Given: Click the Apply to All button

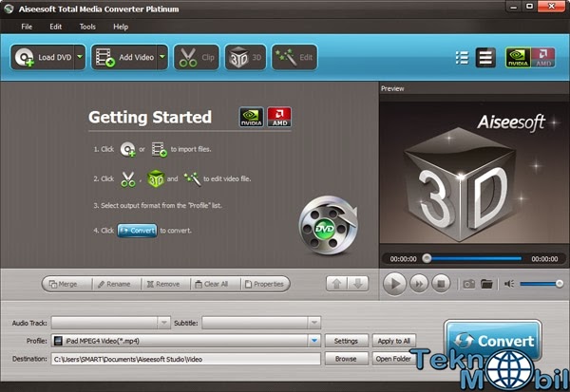Looking at the screenshot, I should [393, 341].
